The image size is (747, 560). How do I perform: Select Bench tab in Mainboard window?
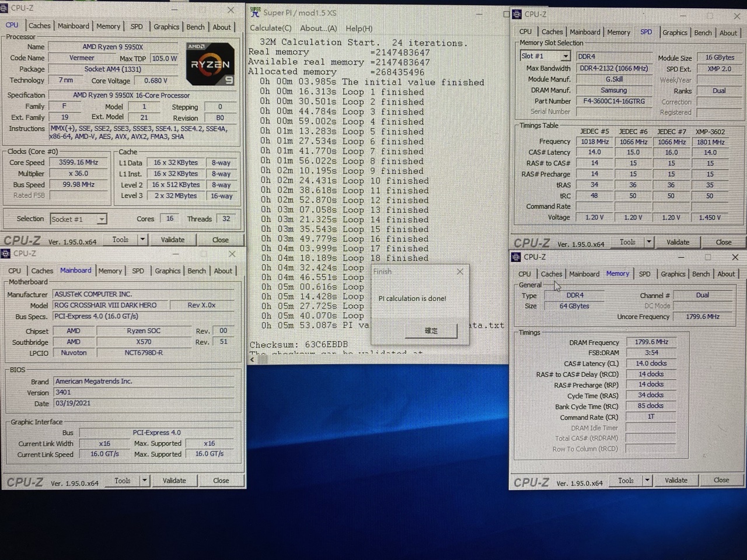[x=197, y=271]
